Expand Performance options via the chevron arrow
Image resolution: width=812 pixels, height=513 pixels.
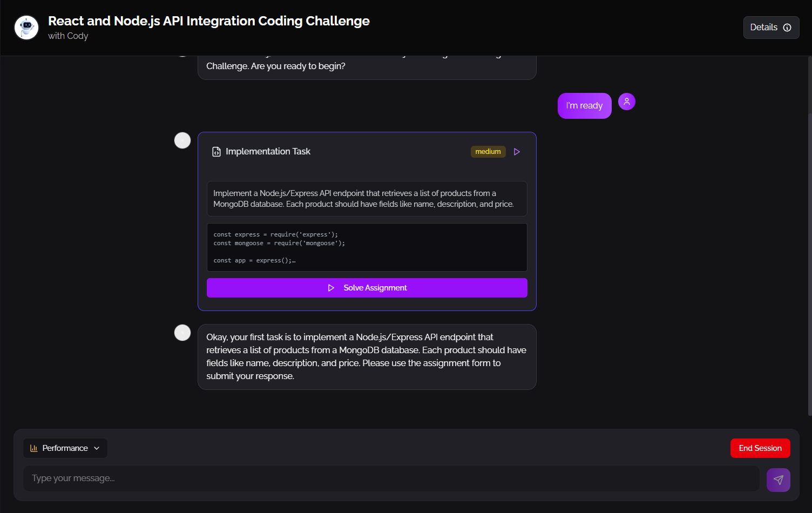tap(97, 448)
